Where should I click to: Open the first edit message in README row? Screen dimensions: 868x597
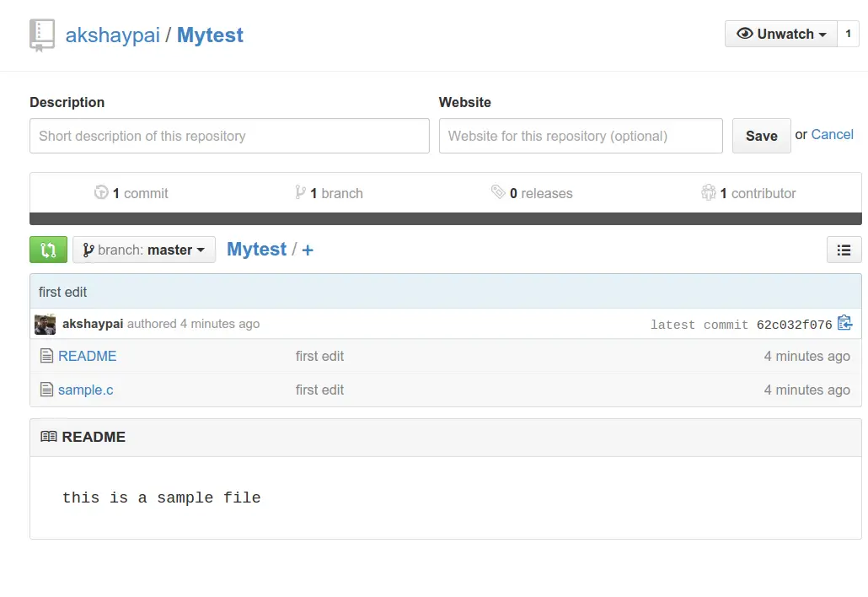click(319, 356)
